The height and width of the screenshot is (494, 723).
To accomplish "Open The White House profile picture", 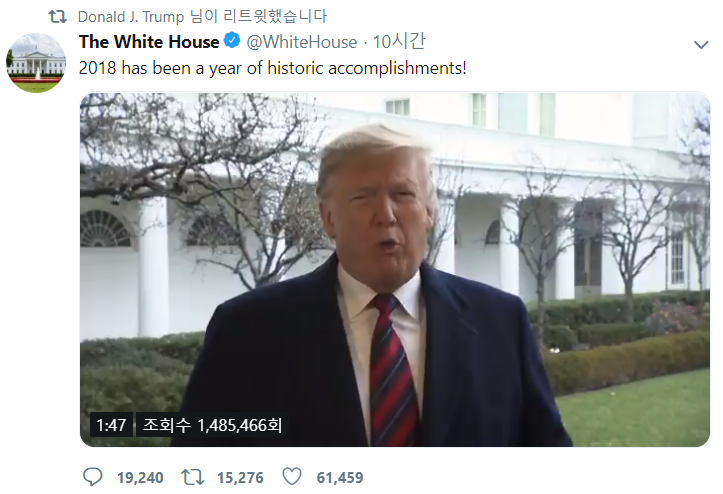I will 36,63.
